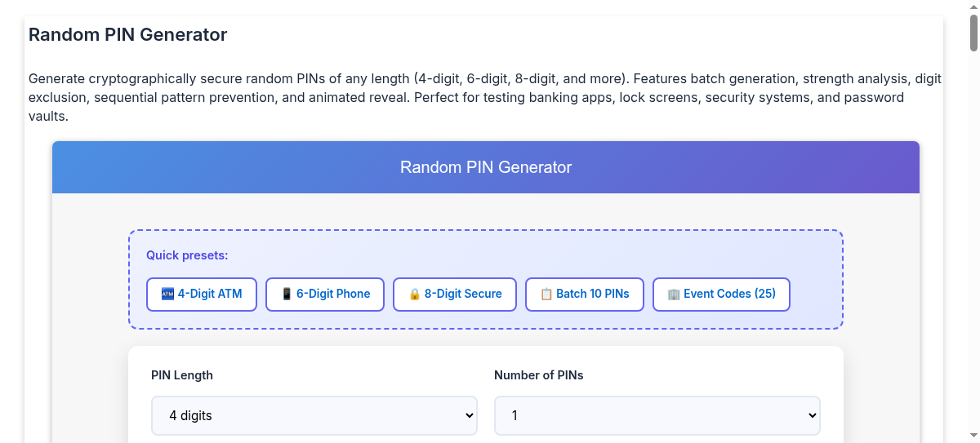Image resolution: width=980 pixels, height=443 pixels.
Task: Click the Random PIN Generator page heading
Action: (128, 35)
